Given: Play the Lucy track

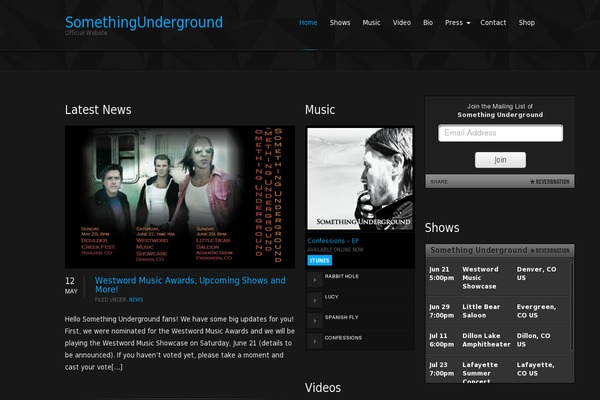Looking at the screenshot, I should click(x=315, y=300).
